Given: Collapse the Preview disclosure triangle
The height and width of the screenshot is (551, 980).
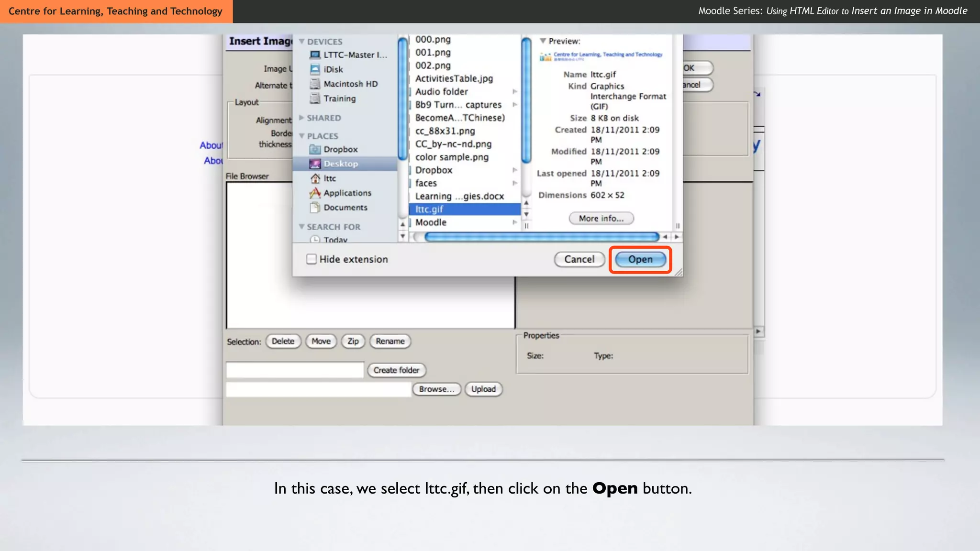Looking at the screenshot, I should pos(543,41).
